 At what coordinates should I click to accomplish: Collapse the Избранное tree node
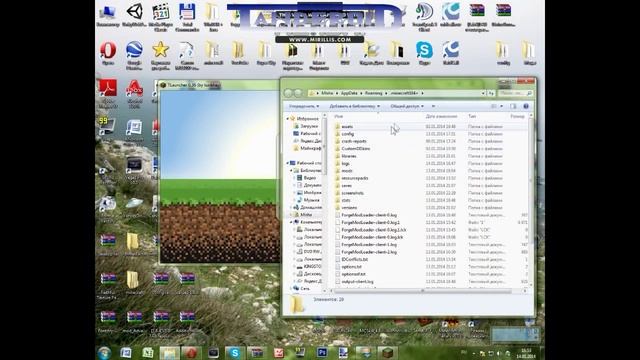287,118
